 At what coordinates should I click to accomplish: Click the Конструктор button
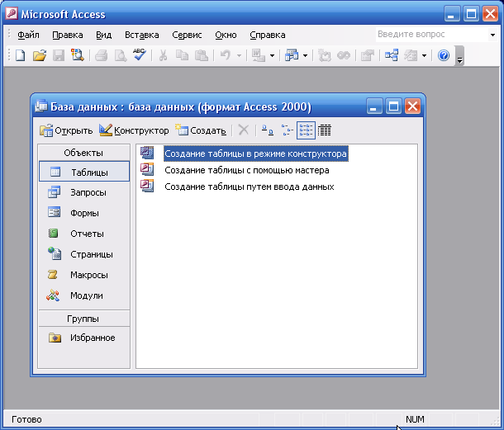134,130
